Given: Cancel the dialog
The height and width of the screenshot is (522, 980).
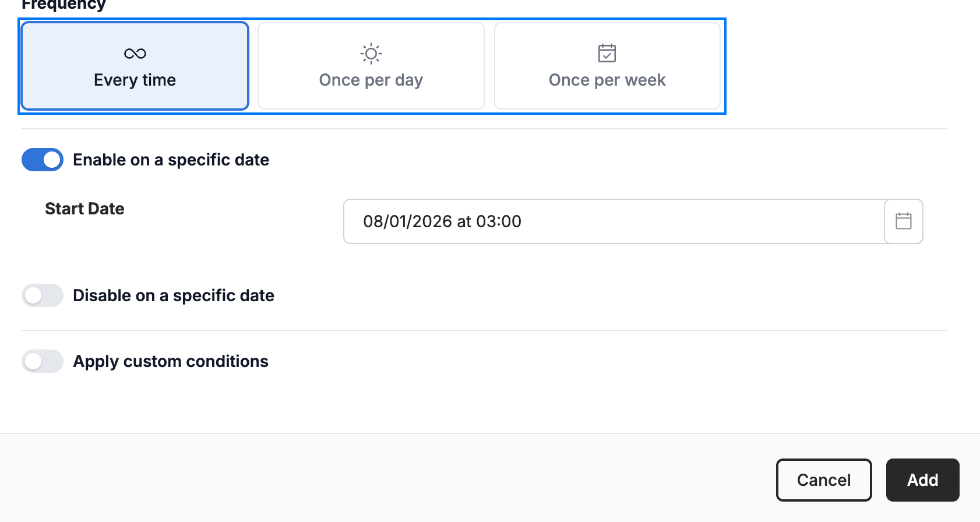Looking at the screenshot, I should [824, 480].
